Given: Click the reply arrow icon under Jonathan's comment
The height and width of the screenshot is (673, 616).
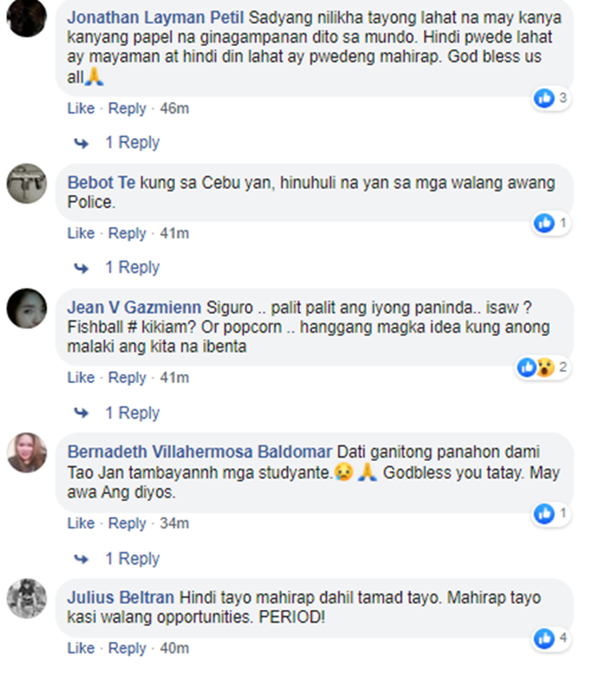Looking at the screenshot, I should tap(81, 143).
